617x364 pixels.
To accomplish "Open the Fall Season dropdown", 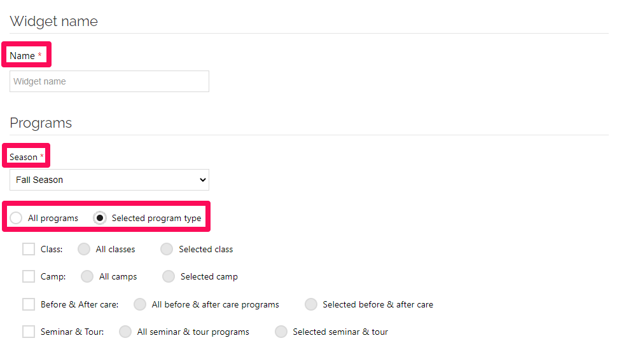I will (109, 180).
